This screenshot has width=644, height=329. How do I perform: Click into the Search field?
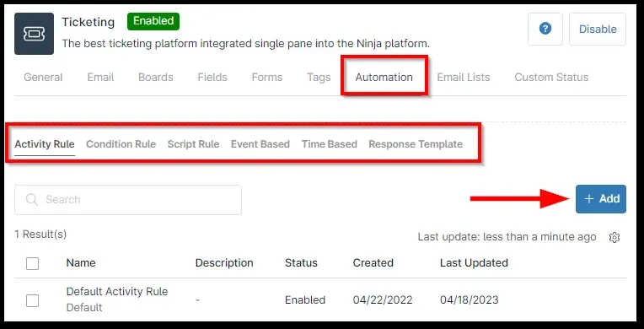128,200
